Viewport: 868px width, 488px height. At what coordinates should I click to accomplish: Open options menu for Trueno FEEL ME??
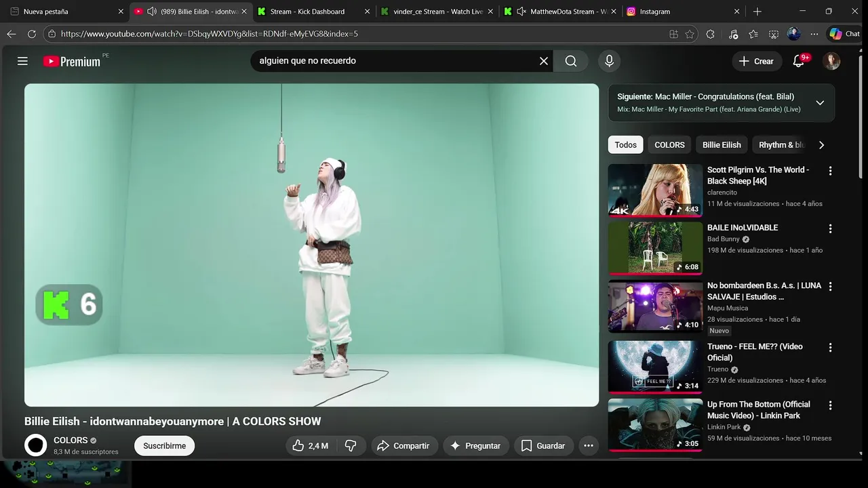coord(830,347)
